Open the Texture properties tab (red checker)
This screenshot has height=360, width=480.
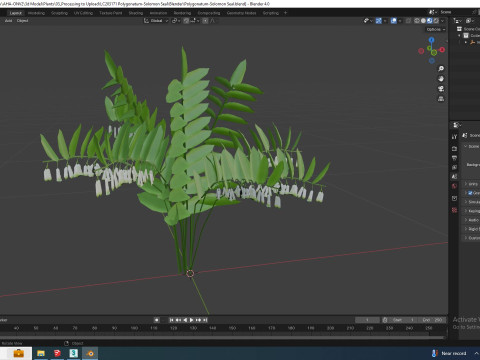coord(454,210)
